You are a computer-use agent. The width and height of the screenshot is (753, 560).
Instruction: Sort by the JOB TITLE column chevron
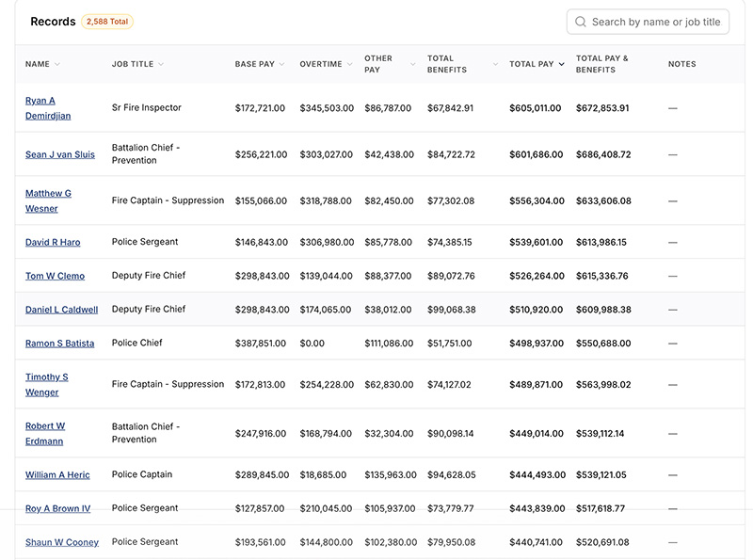161,64
